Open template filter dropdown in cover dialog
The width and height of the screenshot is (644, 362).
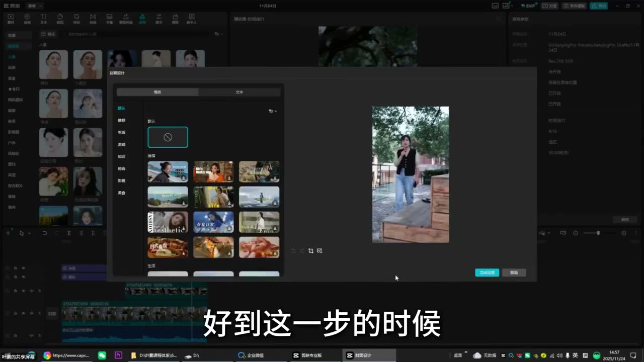point(273,111)
